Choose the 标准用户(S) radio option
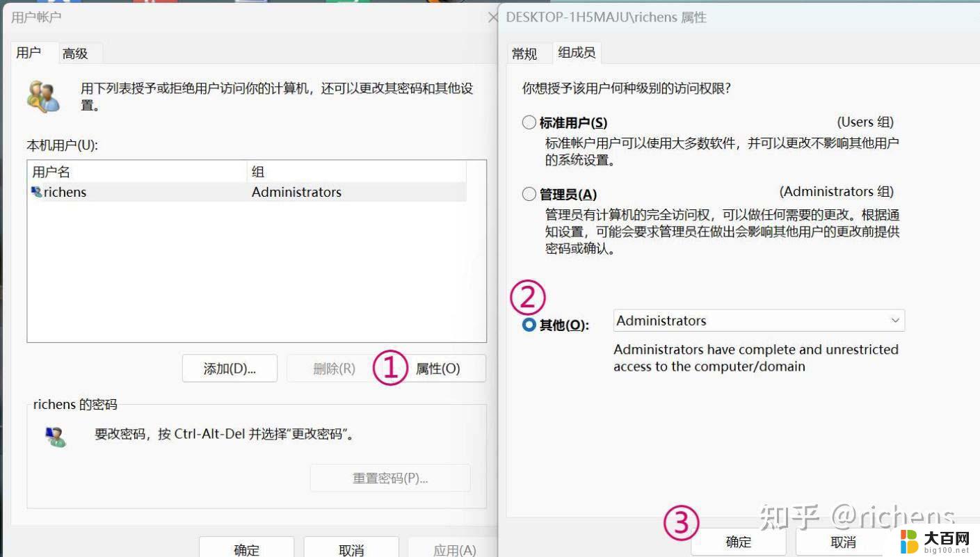980x557 pixels. (529, 123)
